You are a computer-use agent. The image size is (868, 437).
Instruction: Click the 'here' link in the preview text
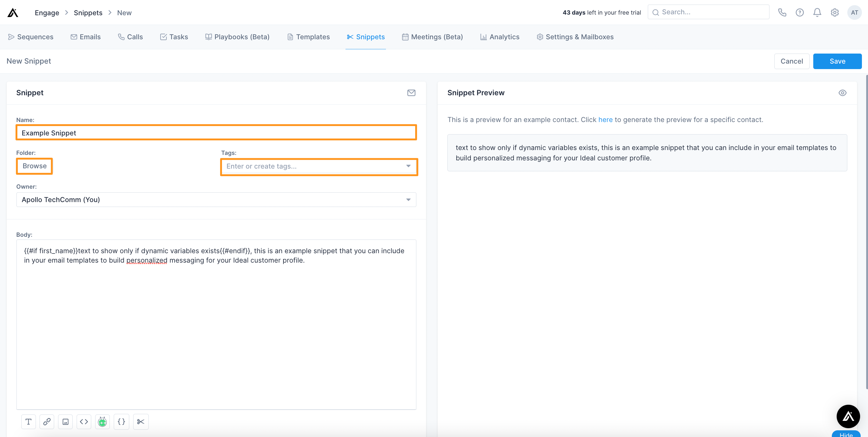coord(606,120)
